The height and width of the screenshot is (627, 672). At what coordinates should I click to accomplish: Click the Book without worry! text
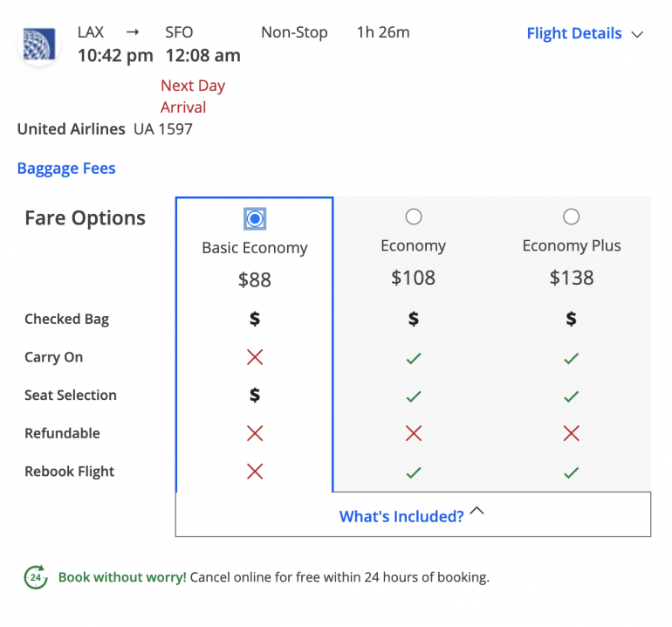click(122, 577)
